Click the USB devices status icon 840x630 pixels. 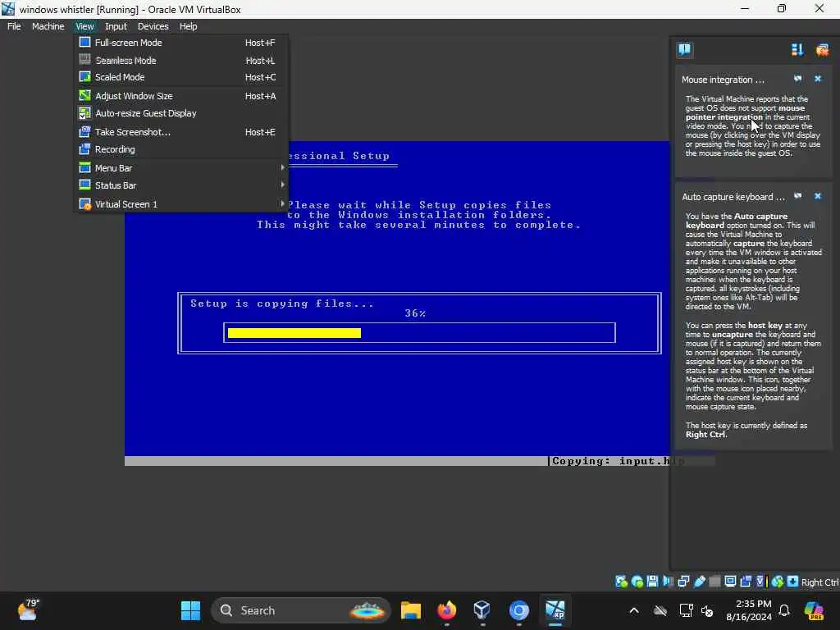point(700,582)
